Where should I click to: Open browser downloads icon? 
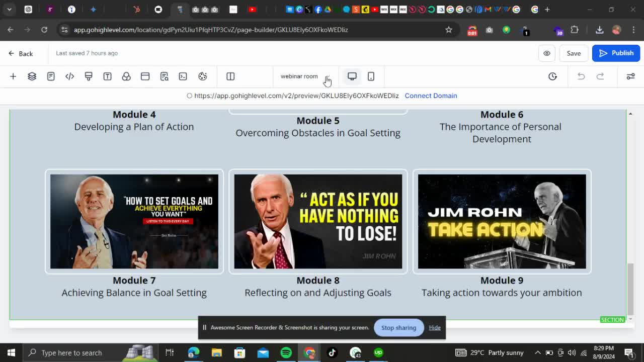click(600, 30)
